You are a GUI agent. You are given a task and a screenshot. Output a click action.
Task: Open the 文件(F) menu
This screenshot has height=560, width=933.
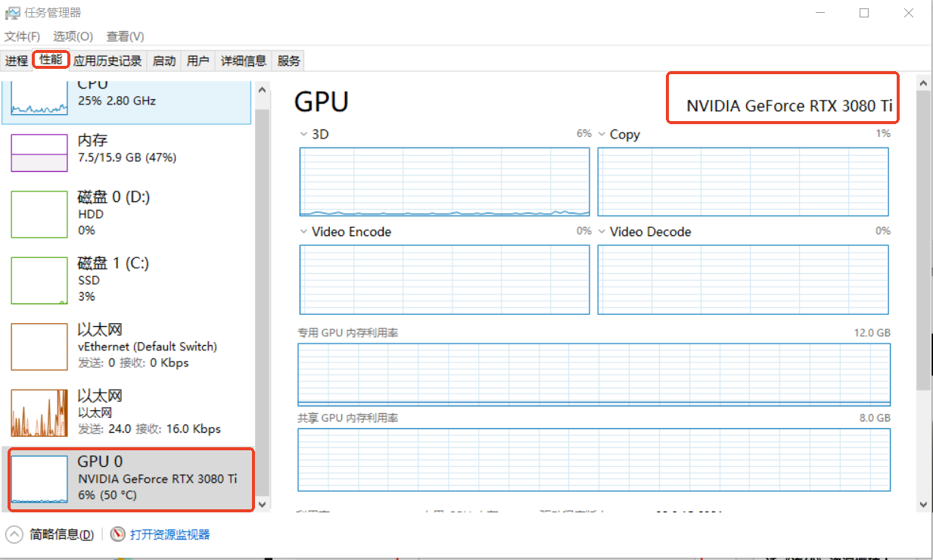(x=22, y=36)
